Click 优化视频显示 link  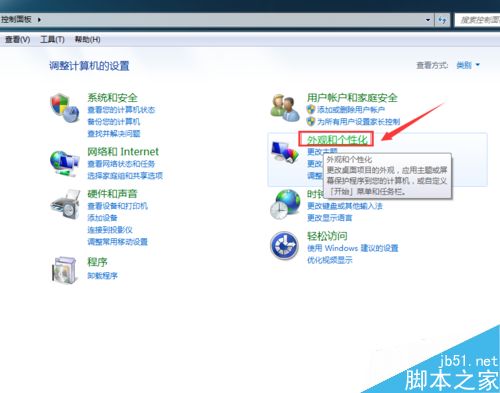coord(329,260)
